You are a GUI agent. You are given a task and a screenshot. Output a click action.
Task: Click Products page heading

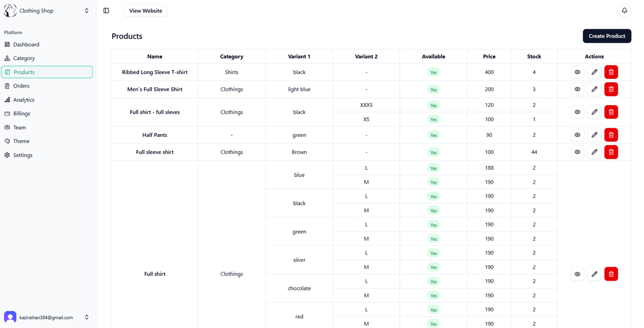[127, 36]
